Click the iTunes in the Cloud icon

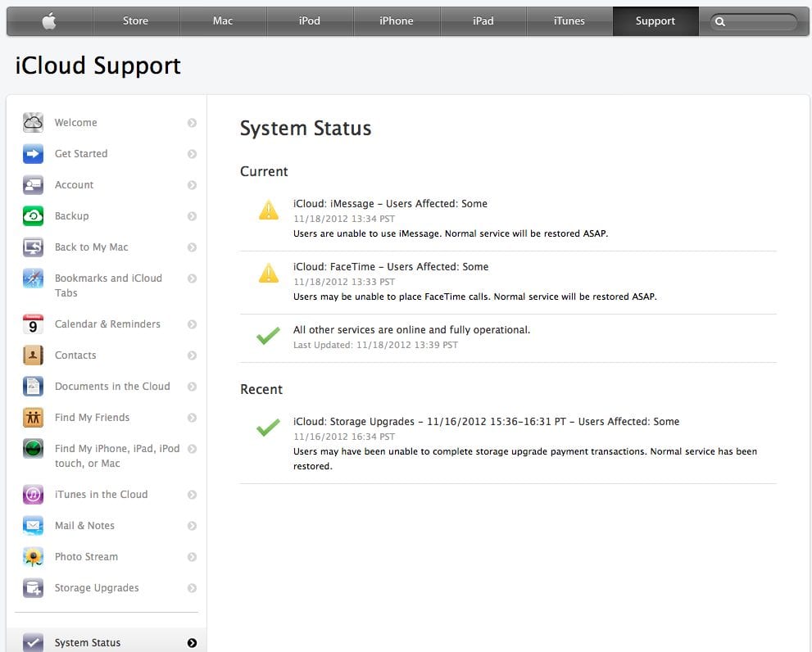tap(34, 495)
